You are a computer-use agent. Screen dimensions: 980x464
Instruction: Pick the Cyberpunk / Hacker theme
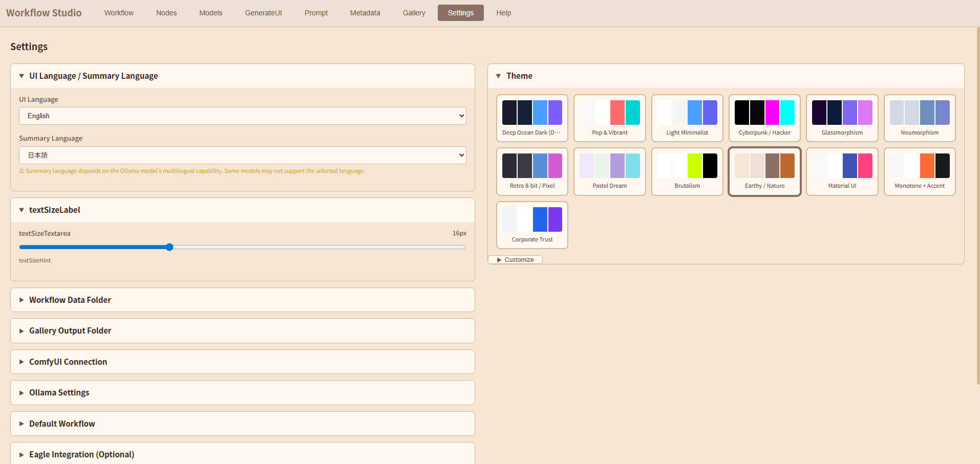[x=764, y=118]
